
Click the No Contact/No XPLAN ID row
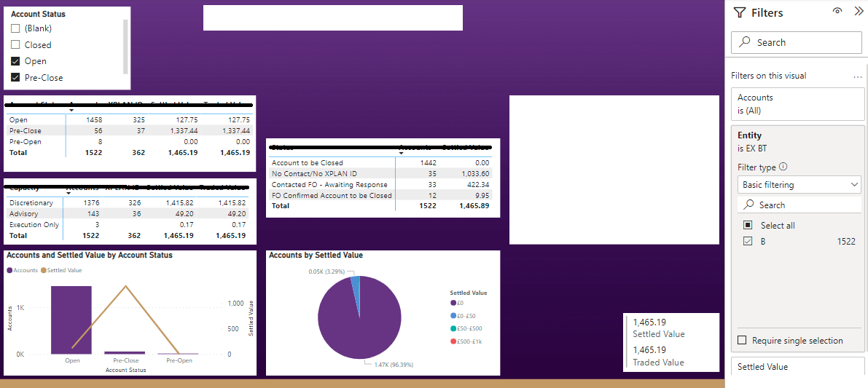pos(380,173)
